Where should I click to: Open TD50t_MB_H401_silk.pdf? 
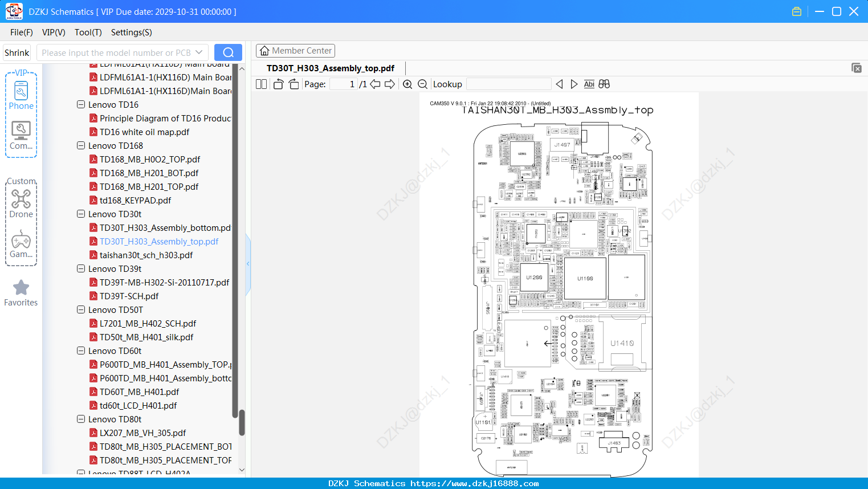click(146, 337)
